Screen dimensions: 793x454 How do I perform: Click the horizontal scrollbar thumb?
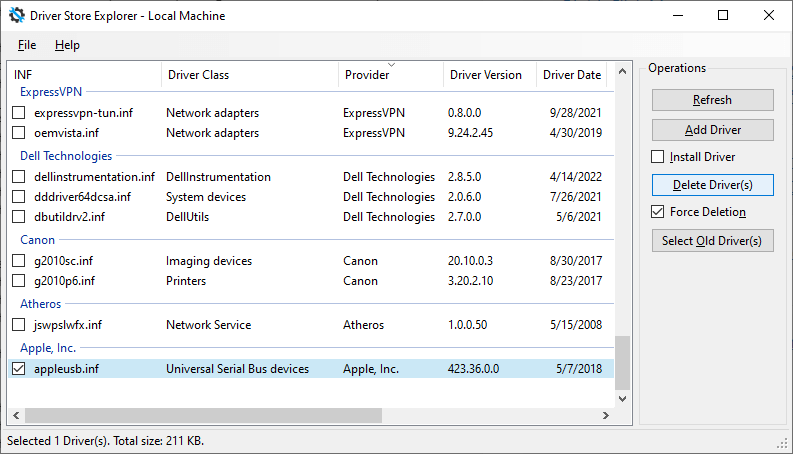pos(203,416)
